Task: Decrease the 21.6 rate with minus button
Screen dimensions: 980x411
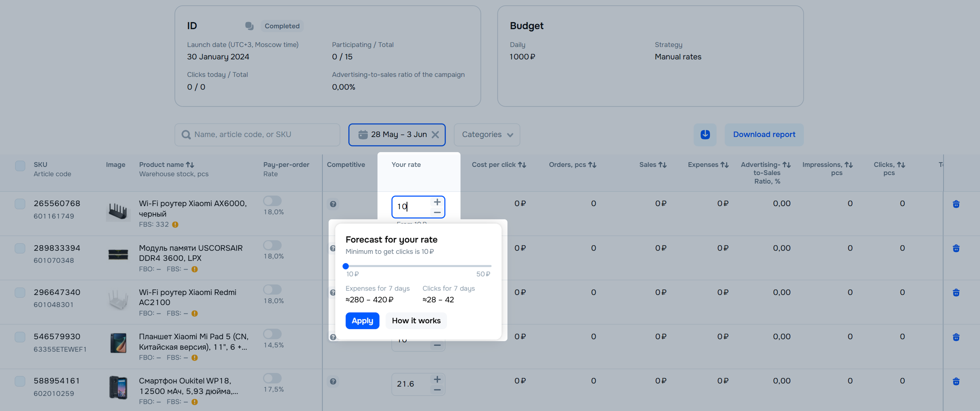Action: (x=437, y=390)
